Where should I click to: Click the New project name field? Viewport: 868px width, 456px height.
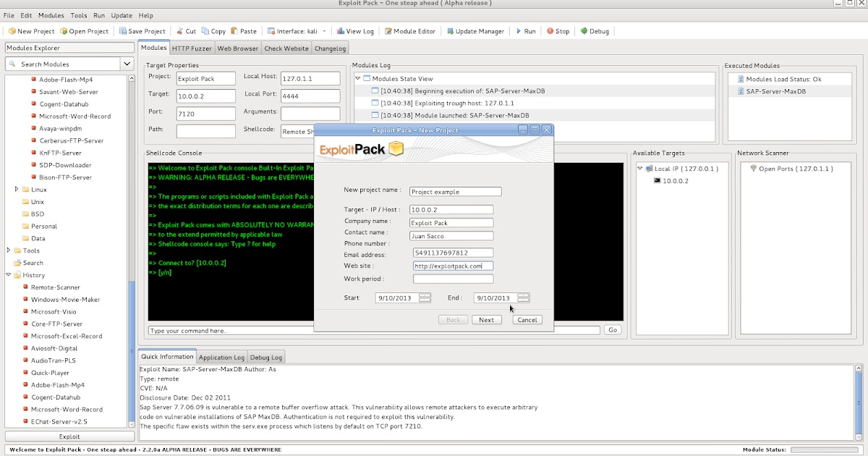(456, 192)
